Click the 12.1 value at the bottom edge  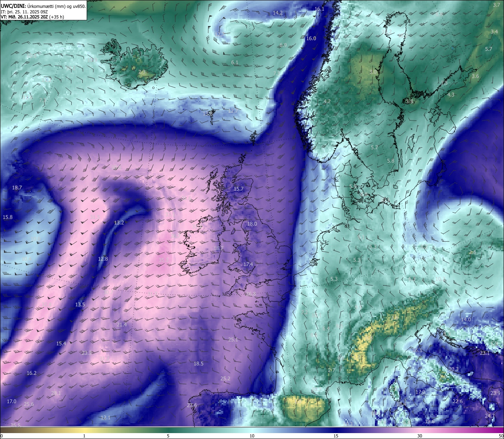point(106,417)
